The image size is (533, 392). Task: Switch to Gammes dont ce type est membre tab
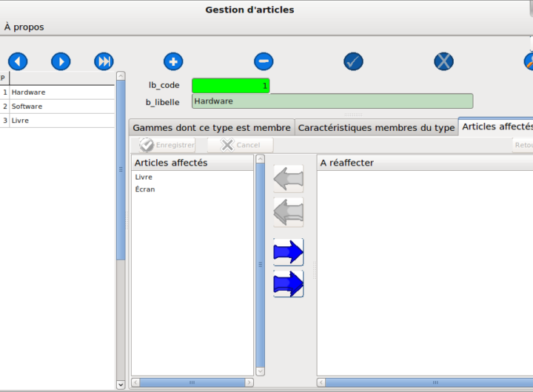click(211, 127)
